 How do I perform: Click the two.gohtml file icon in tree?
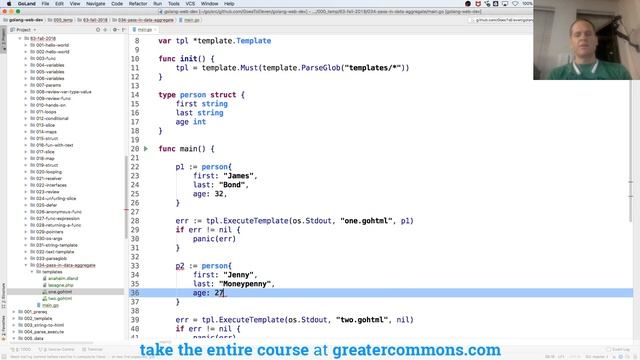(44, 298)
